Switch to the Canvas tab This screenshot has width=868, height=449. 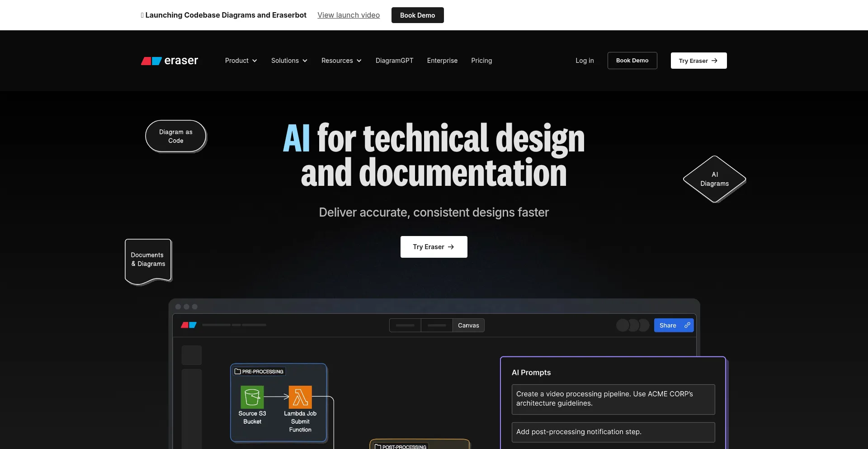point(468,325)
